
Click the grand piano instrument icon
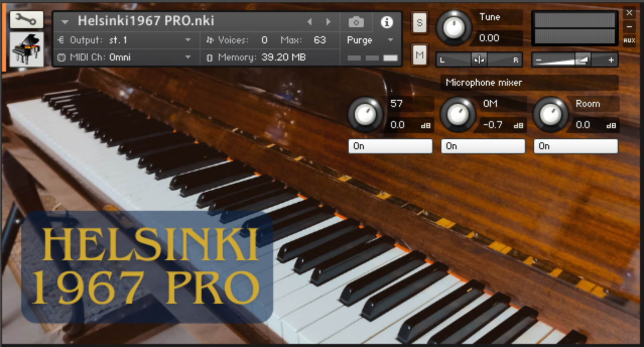[26, 49]
